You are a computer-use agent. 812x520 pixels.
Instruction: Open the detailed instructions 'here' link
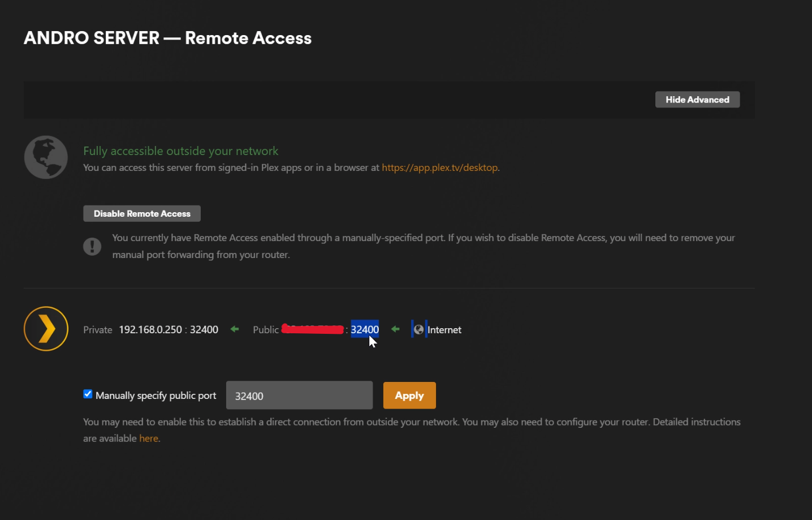pyautogui.click(x=149, y=439)
